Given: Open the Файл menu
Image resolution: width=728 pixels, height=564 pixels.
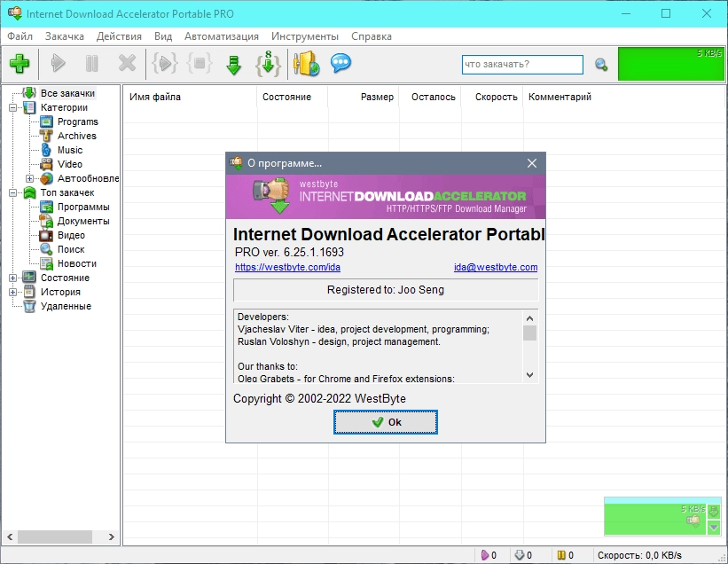Looking at the screenshot, I should click(x=20, y=36).
